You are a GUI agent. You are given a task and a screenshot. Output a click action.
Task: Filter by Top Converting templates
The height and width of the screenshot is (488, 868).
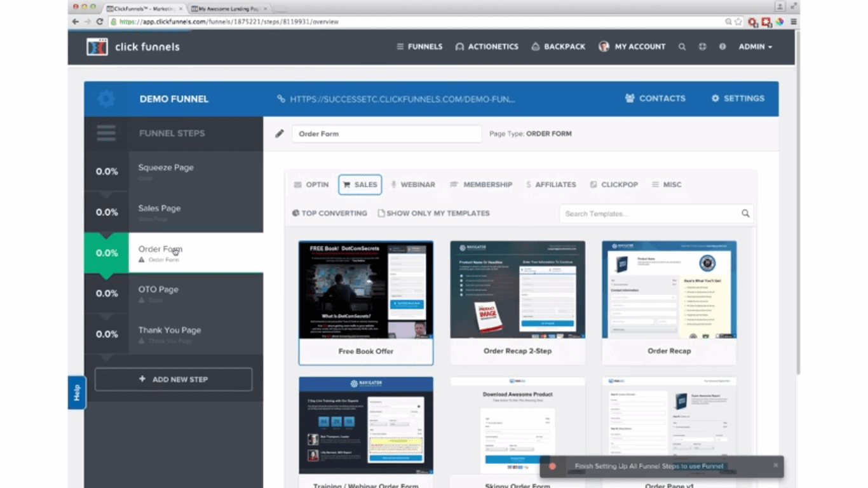coord(329,213)
